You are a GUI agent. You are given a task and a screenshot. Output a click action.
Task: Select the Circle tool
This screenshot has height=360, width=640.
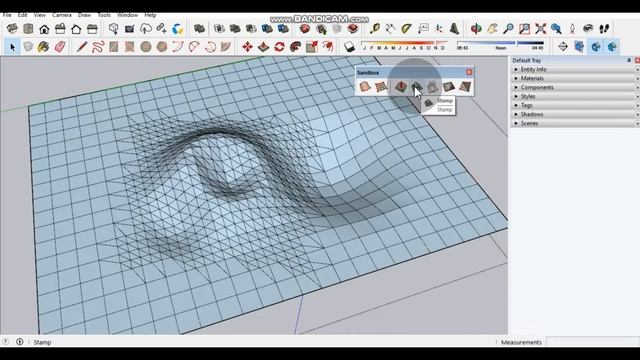click(146, 47)
